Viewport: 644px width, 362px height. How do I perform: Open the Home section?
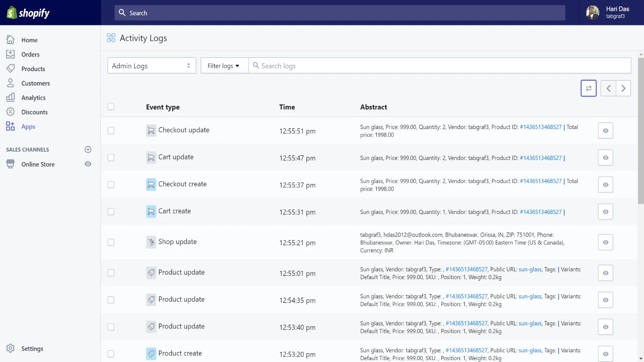click(x=29, y=40)
